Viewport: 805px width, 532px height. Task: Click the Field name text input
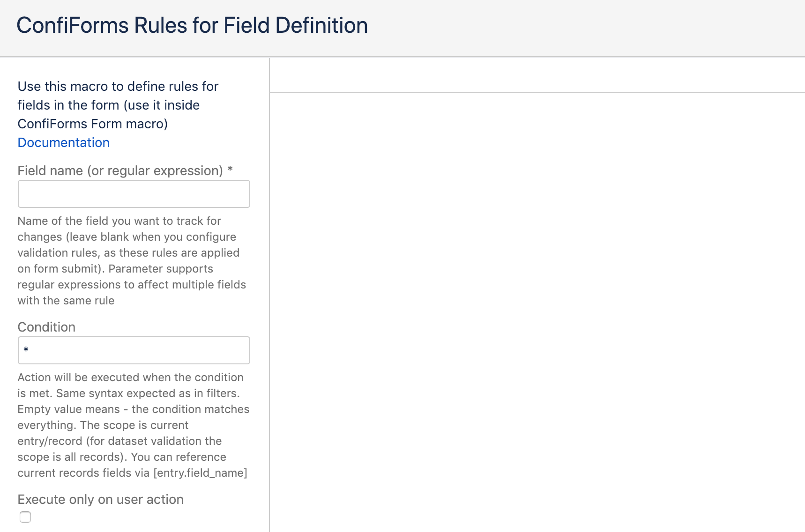134,194
